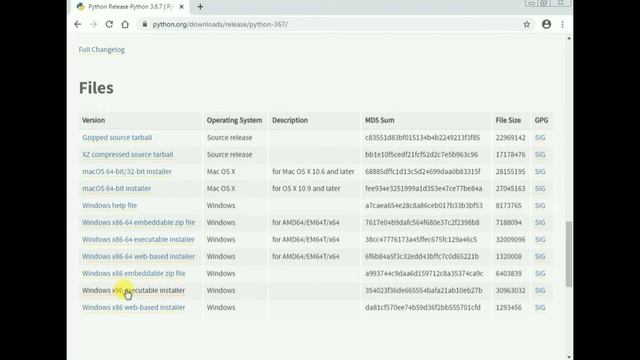640x360 pixels.
Task: Click MD5 sum of Windows x86 executable installer
Action: click(x=424, y=290)
